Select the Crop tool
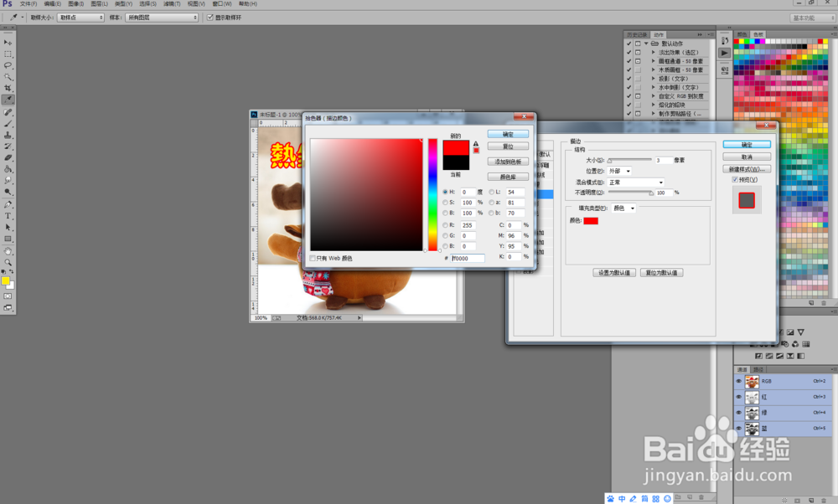The height and width of the screenshot is (504, 838). 8,88
